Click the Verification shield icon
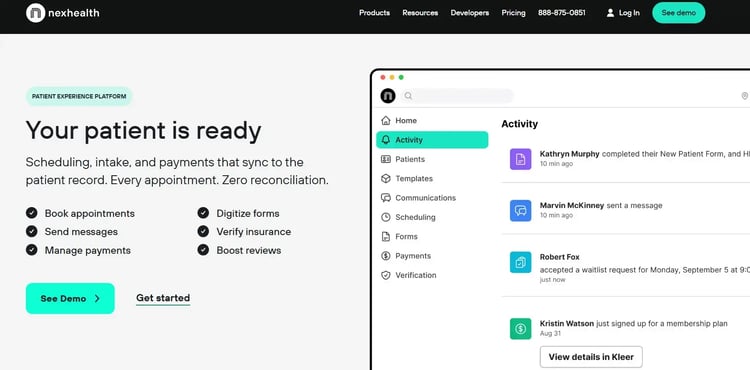 [386, 275]
